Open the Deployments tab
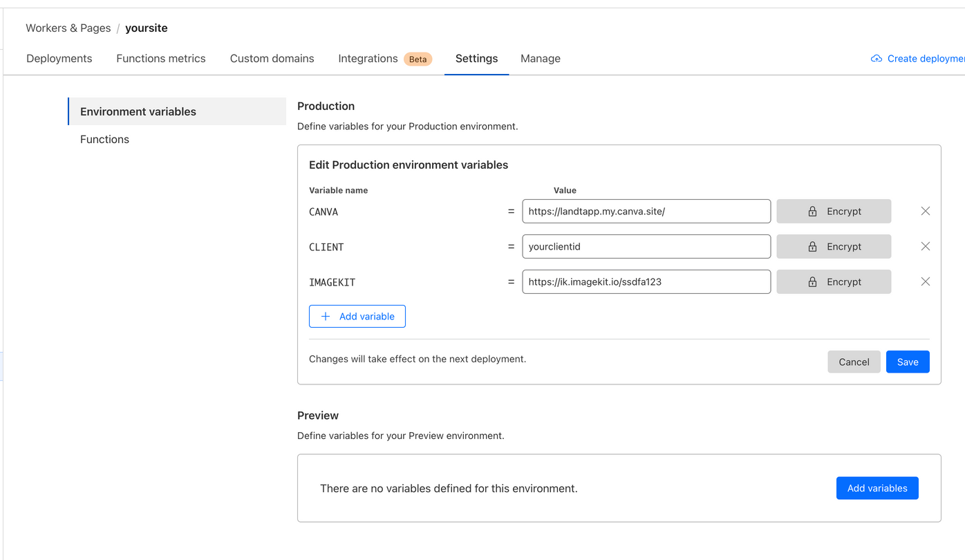This screenshot has width=965, height=560. pos(59,59)
